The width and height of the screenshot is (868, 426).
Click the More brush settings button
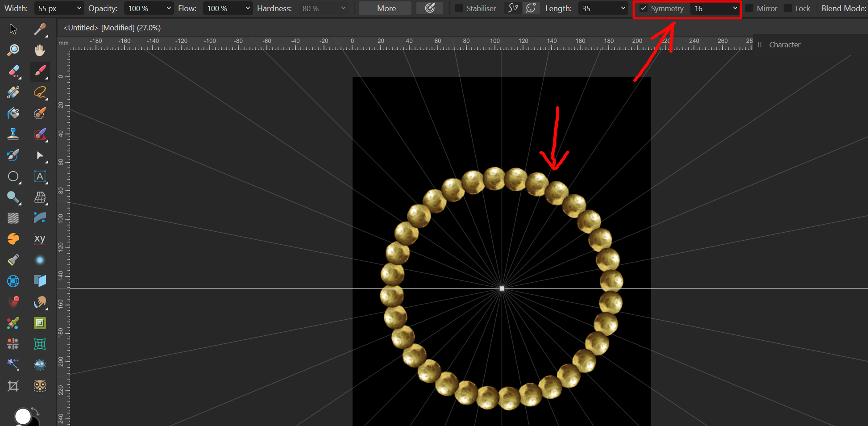pos(385,8)
